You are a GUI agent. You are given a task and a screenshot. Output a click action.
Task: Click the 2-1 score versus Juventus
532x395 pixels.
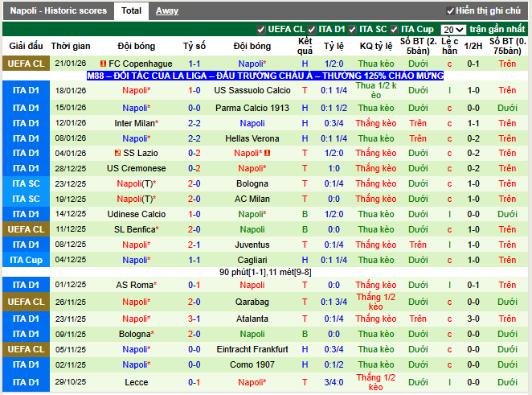point(194,245)
